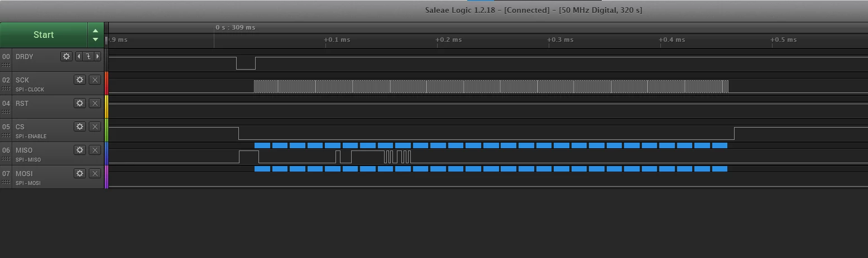Click the blue MISO color strip
The width and height of the screenshot is (868, 258).
(x=106, y=153)
